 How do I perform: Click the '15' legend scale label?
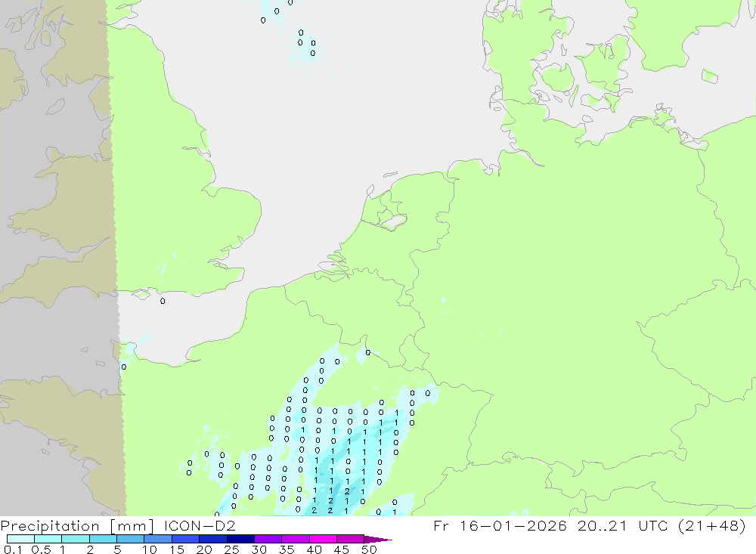177,549
